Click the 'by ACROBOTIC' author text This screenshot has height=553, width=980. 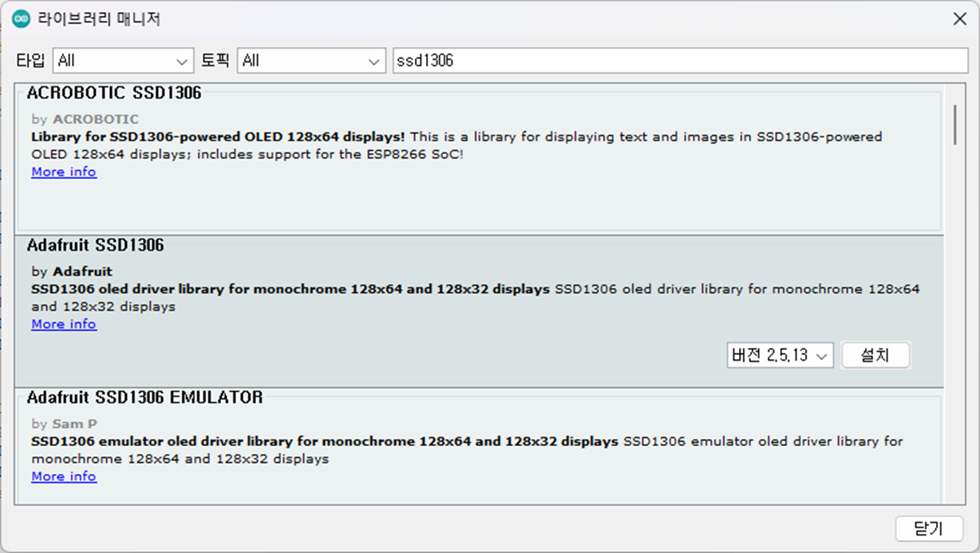point(85,119)
